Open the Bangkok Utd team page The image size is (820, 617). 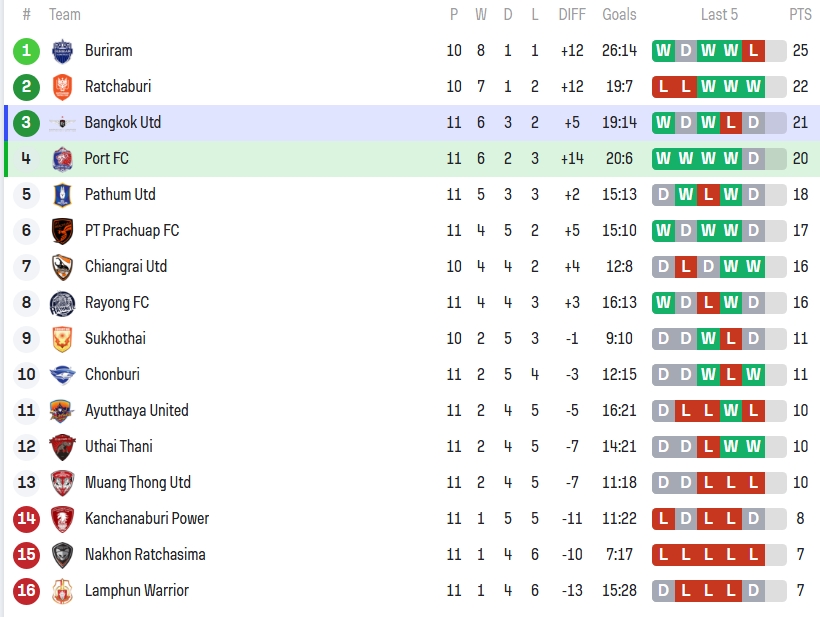point(122,123)
